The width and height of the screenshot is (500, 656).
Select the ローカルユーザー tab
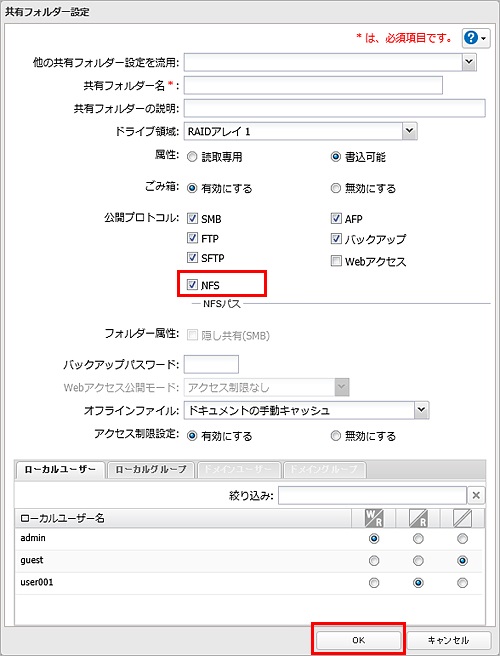coord(60,469)
